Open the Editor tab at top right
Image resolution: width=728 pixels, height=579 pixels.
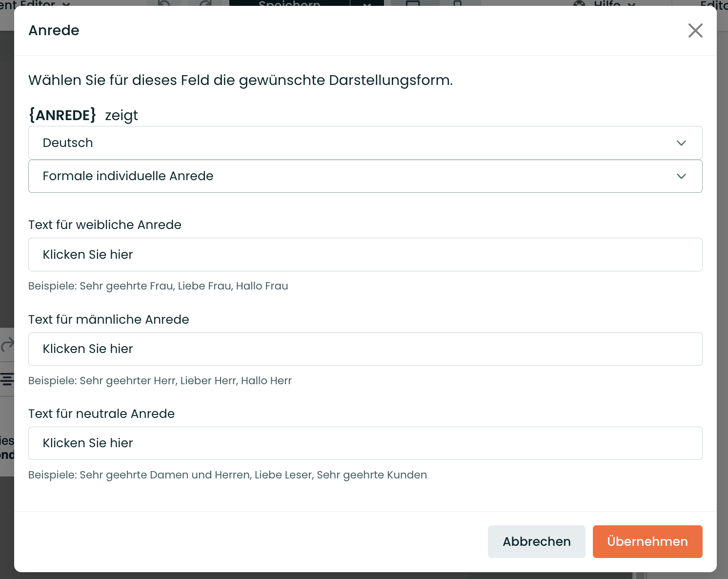713,3
